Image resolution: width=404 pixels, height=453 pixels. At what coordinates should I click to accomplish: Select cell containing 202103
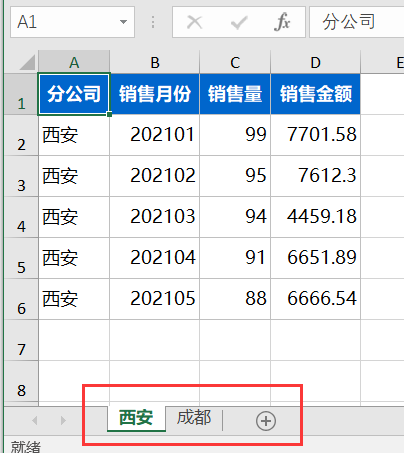[155, 217]
